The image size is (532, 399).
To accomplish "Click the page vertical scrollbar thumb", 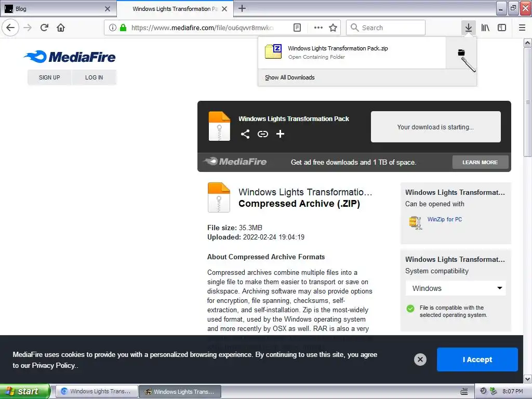I will [x=527, y=102].
